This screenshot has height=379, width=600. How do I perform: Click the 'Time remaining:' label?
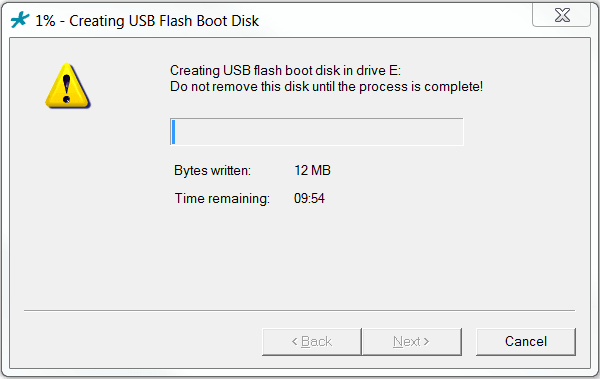coord(222,198)
